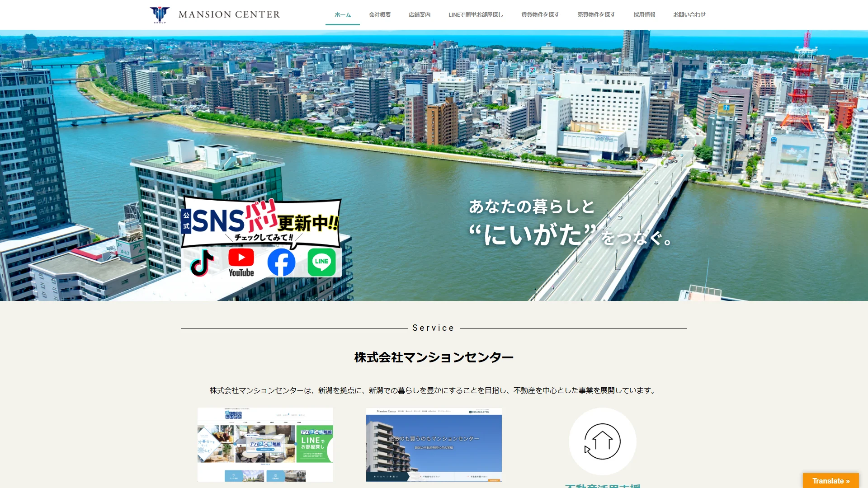868x488 pixels.
Task: Open the 売るのも買うのも site thumbnail
Action: tap(434, 445)
